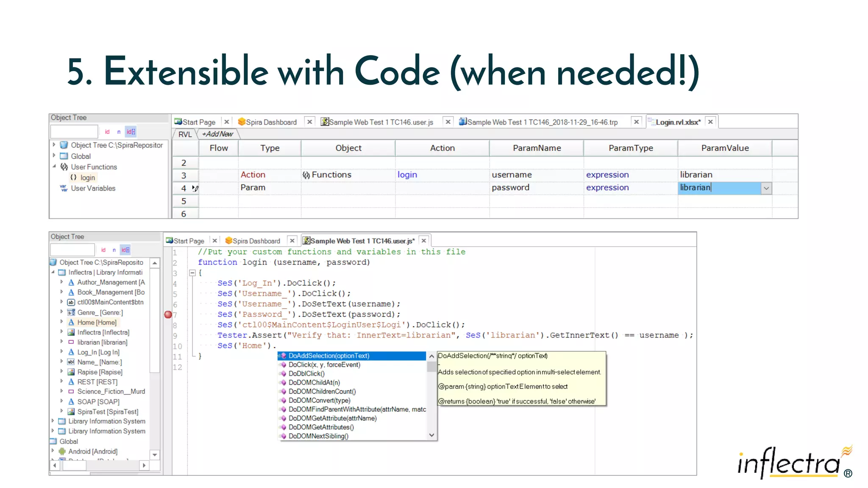Toggle the highlighted 'id[]' icon in lower Object Tree
This screenshot has width=868, height=488.
[x=125, y=250]
